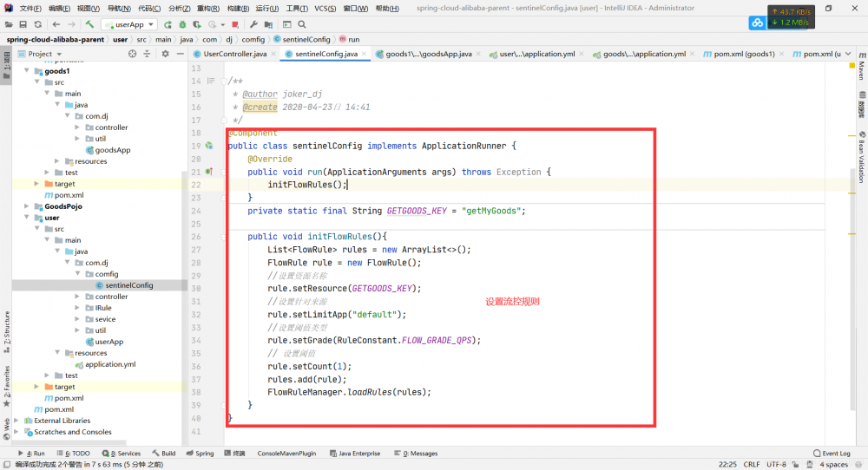Run userApp with the green run icon

[x=168, y=24]
